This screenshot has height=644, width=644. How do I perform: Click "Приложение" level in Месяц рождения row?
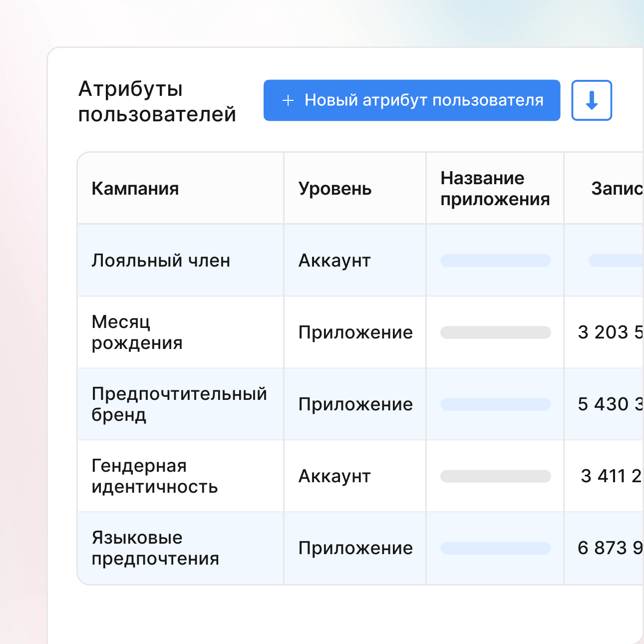point(355,332)
